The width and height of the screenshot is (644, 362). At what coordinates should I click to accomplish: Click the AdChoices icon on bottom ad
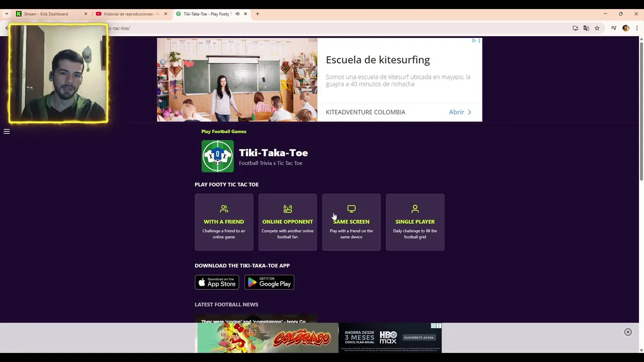point(433,326)
